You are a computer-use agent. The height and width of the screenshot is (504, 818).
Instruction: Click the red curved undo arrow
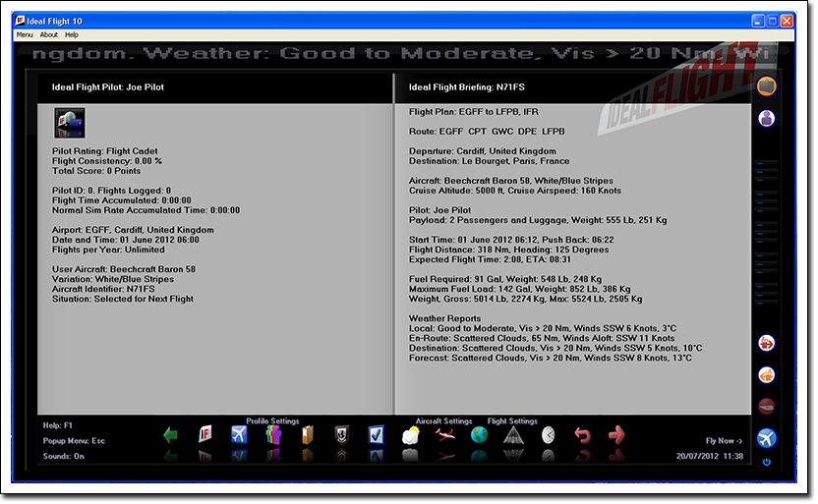582,434
